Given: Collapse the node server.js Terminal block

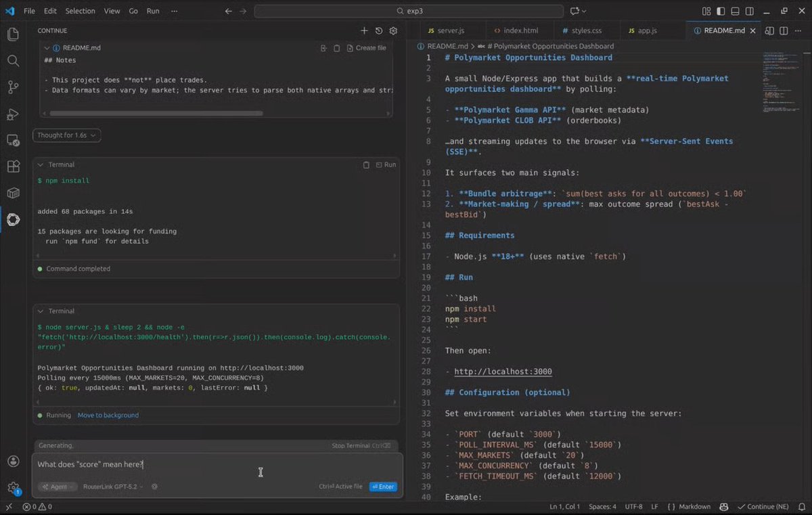Looking at the screenshot, I should 41,311.
